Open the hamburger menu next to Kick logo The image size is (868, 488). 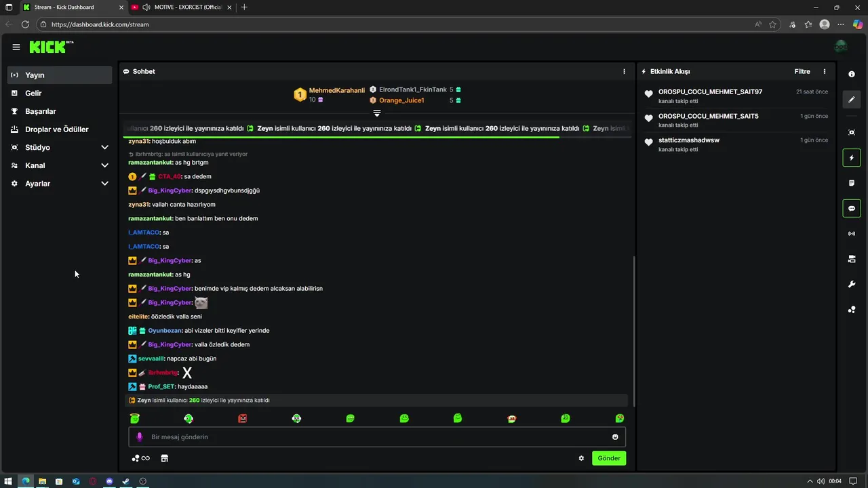pyautogui.click(x=16, y=47)
